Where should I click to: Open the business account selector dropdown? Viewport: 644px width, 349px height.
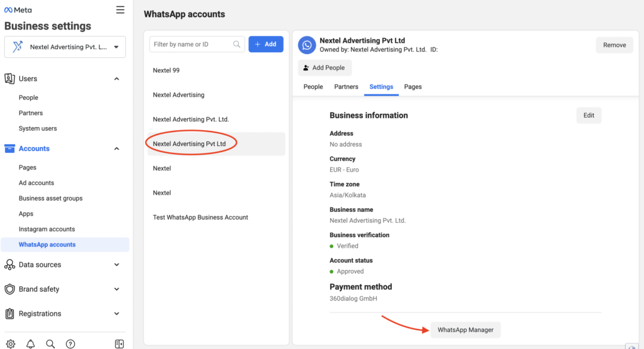coord(65,47)
